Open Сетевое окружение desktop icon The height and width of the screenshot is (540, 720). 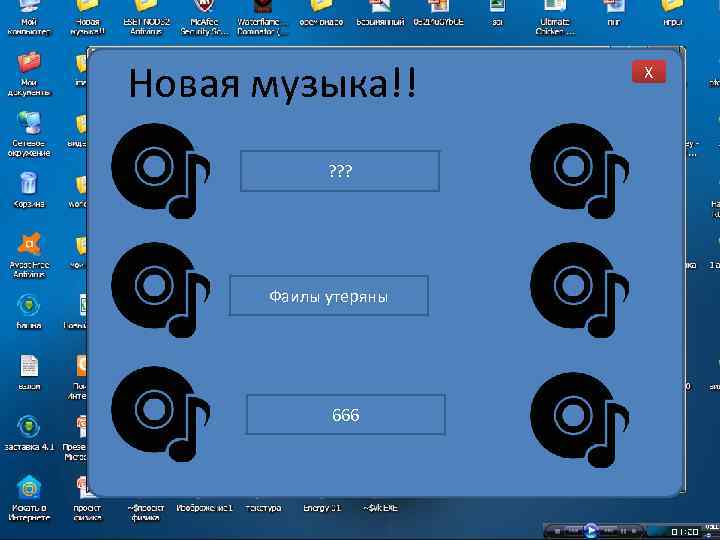tap(28, 134)
